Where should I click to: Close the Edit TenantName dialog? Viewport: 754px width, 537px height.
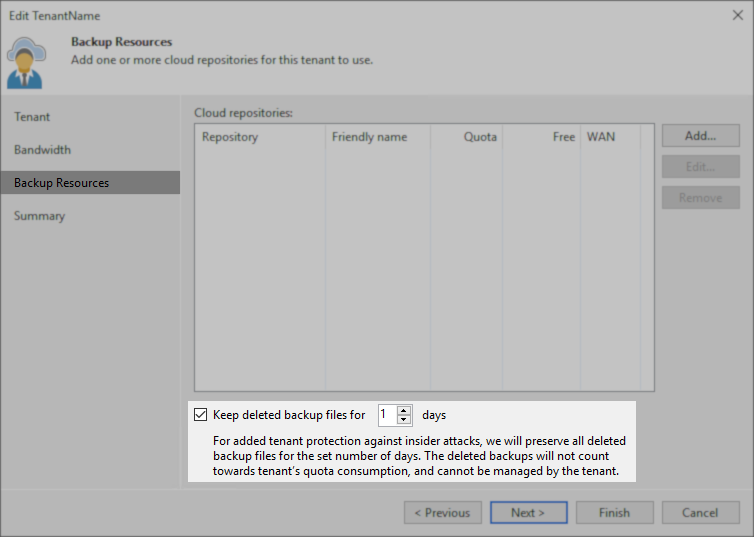738,15
